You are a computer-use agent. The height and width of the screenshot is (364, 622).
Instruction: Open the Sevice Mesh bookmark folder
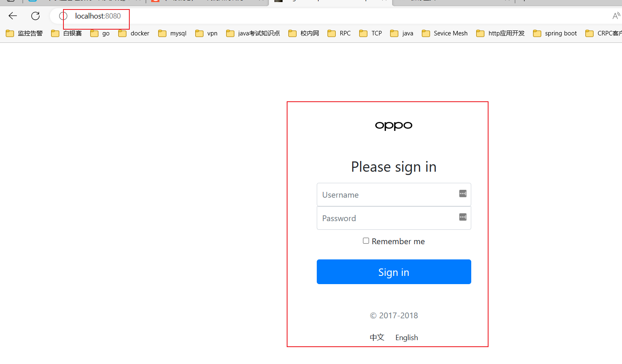445,33
